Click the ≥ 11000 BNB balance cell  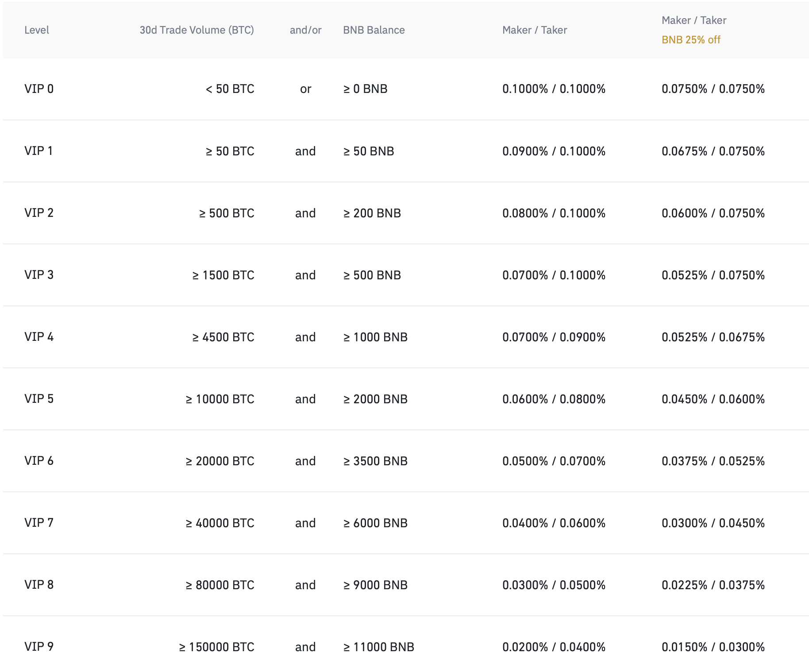click(x=379, y=647)
